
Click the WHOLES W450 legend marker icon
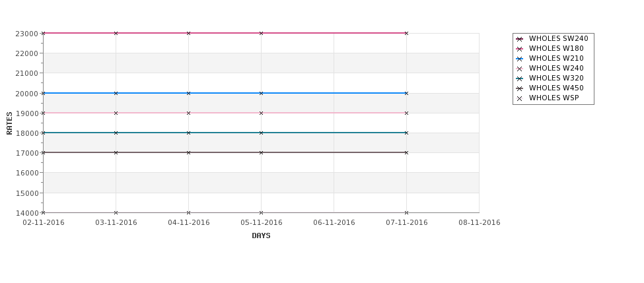520,88
